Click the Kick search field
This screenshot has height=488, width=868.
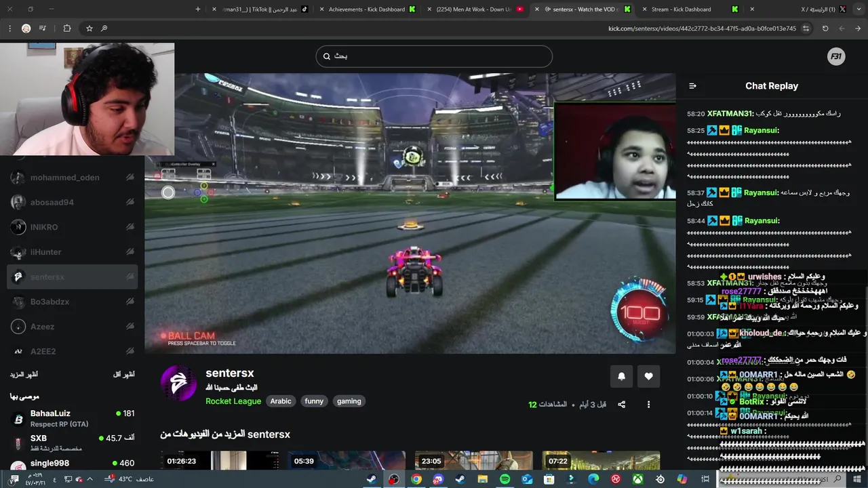pos(434,56)
